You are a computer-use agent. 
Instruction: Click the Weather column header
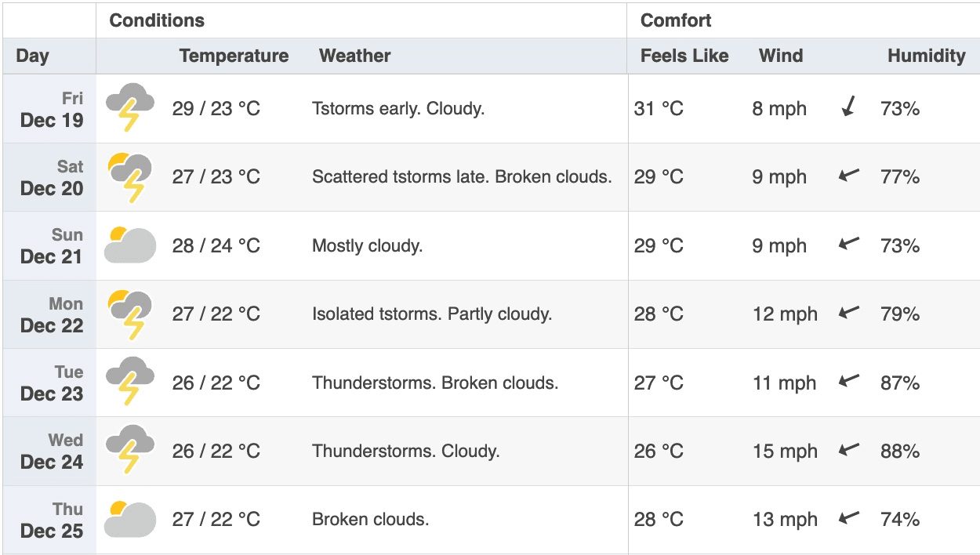(x=354, y=56)
